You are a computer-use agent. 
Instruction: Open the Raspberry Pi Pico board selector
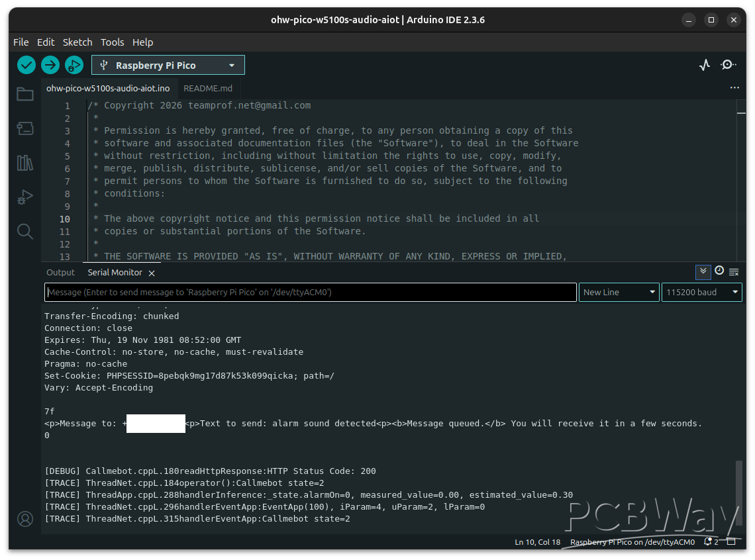click(168, 65)
